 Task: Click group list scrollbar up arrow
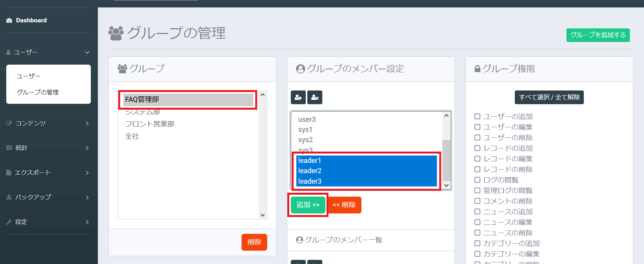[263, 95]
